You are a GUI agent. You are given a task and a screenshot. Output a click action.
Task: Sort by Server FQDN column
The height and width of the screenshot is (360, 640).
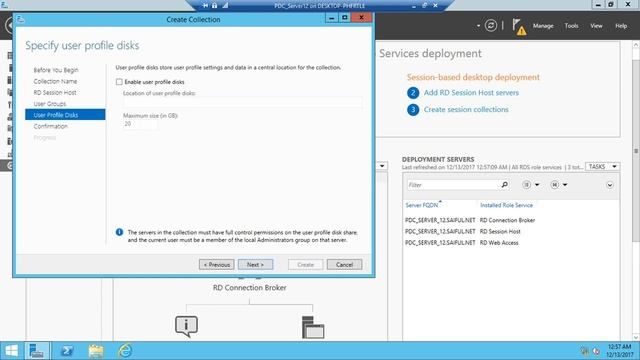click(x=422, y=205)
